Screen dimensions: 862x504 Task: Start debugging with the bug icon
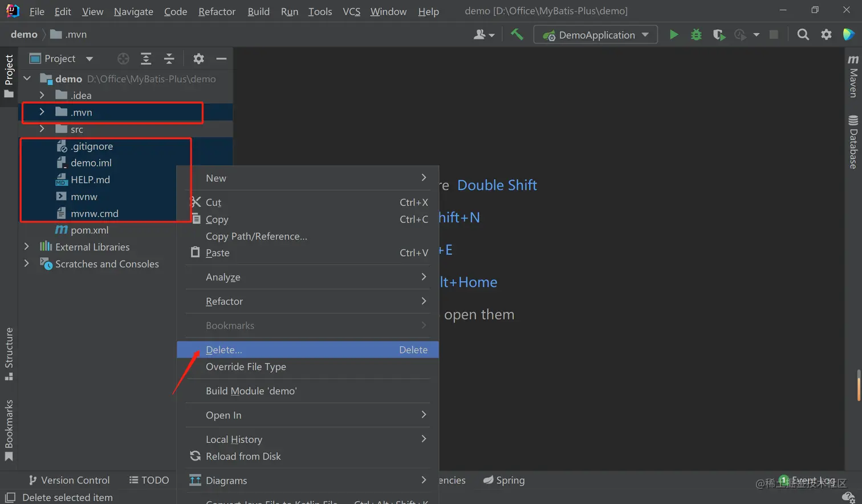point(696,35)
